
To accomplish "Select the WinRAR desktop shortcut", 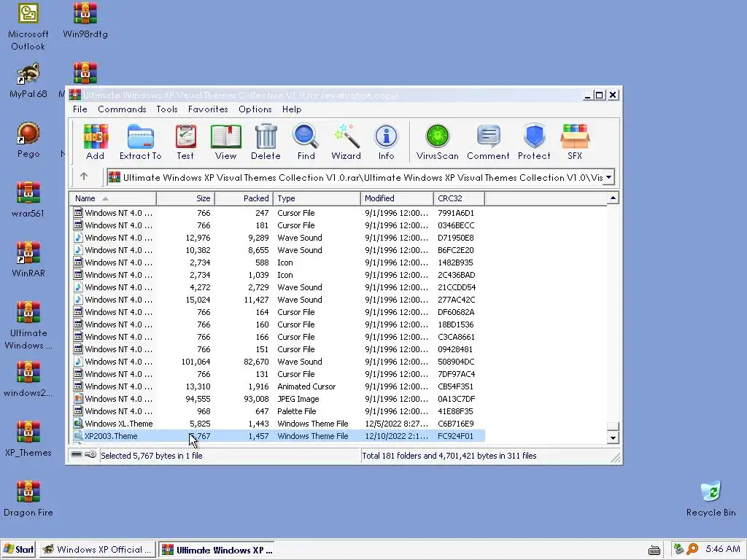I will pos(28,260).
